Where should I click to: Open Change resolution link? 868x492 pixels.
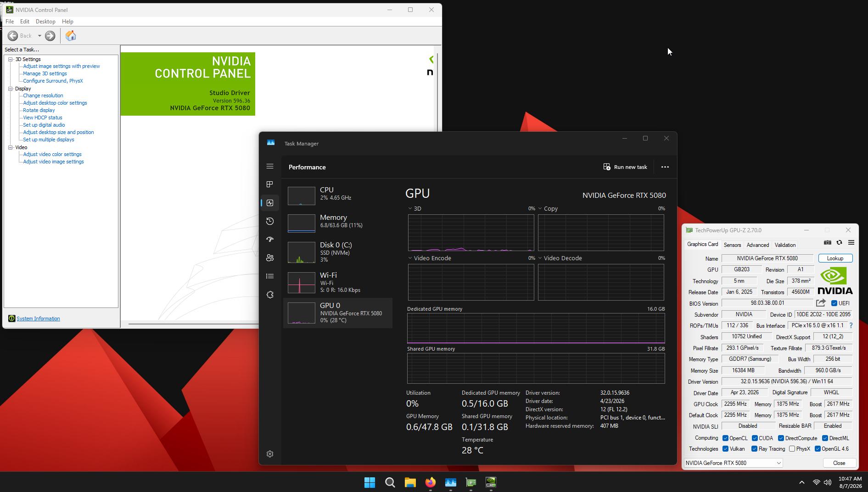click(43, 95)
